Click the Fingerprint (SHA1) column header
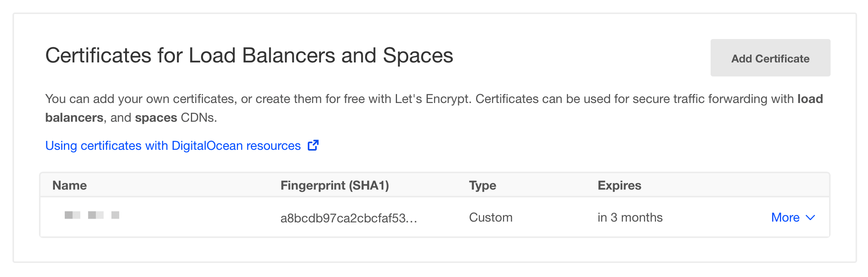The height and width of the screenshot is (277, 868). coord(334,185)
